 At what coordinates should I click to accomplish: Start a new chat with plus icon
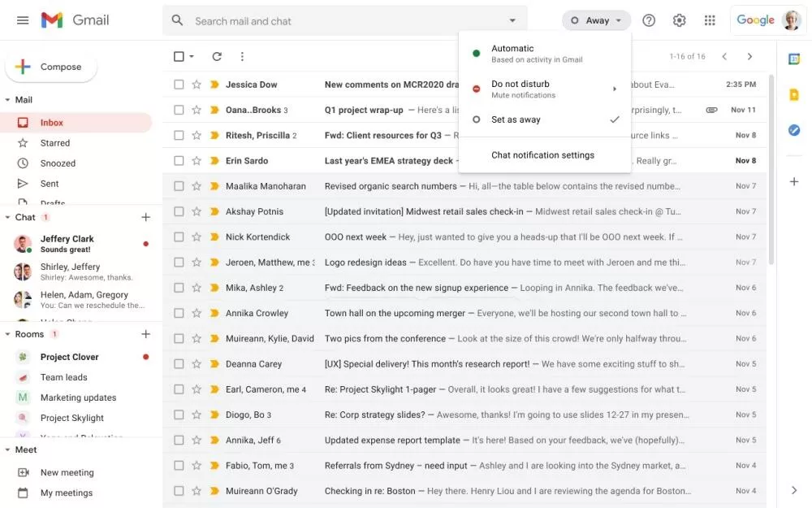pyautogui.click(x=146, y=217)
